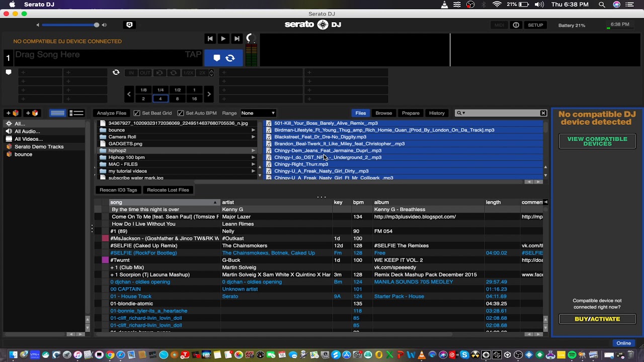Image resolution: width=644 pixels, height=362 pixels.
Task: Clear the search field with the X icon
Action: (543, 113)
